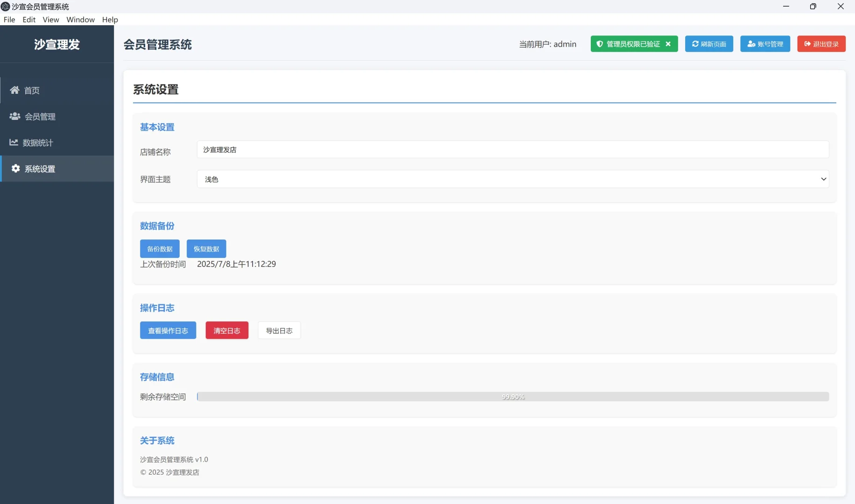The width and height of the screenshot is (855, 504).
Task: Click the 沙宣理发 sidebar brand title
Action: (x=57, y=44)
